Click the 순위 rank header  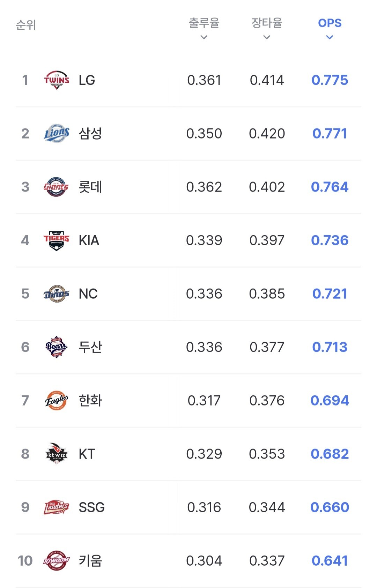(x=26, y=25)
